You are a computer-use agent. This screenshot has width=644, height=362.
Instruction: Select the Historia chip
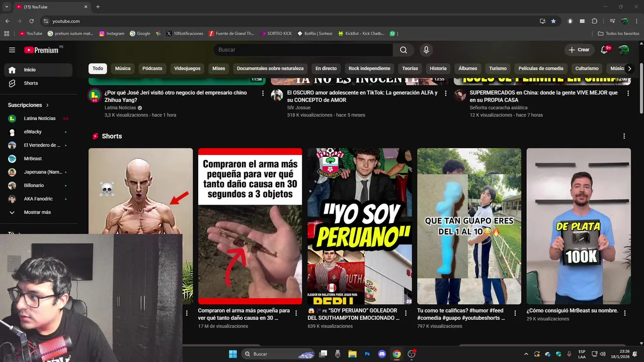pyautogui.click(x=438, y=68)
